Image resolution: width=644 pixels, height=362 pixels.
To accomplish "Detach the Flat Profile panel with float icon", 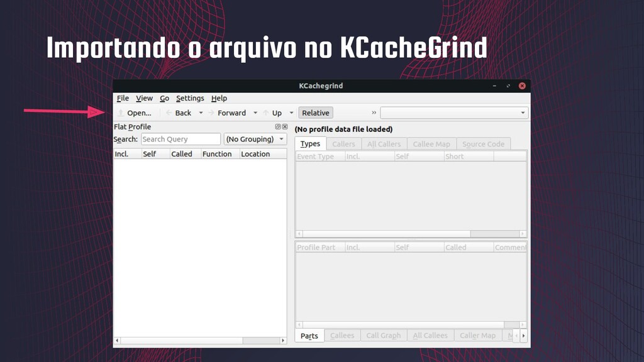I will (x=277, y=127).
